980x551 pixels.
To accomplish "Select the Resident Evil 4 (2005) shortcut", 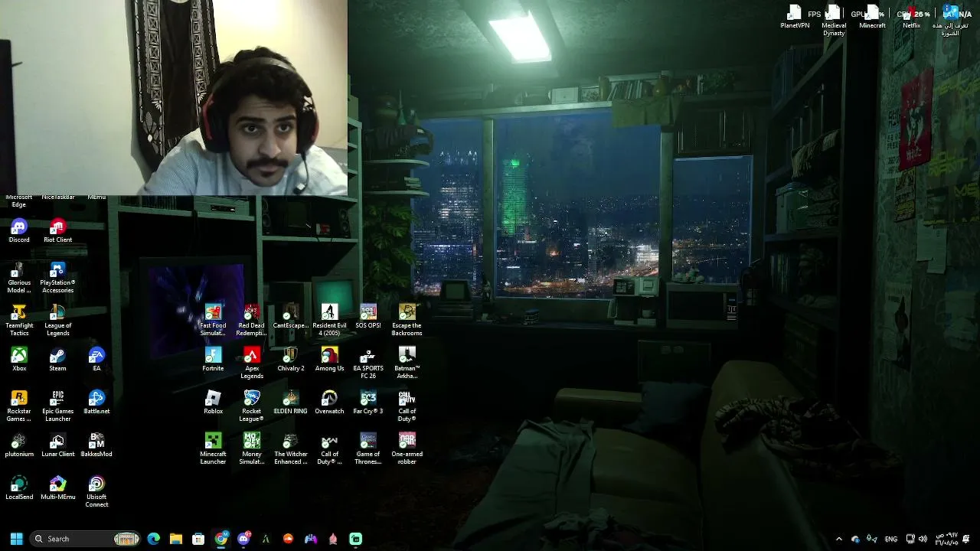I will point(329,321).
